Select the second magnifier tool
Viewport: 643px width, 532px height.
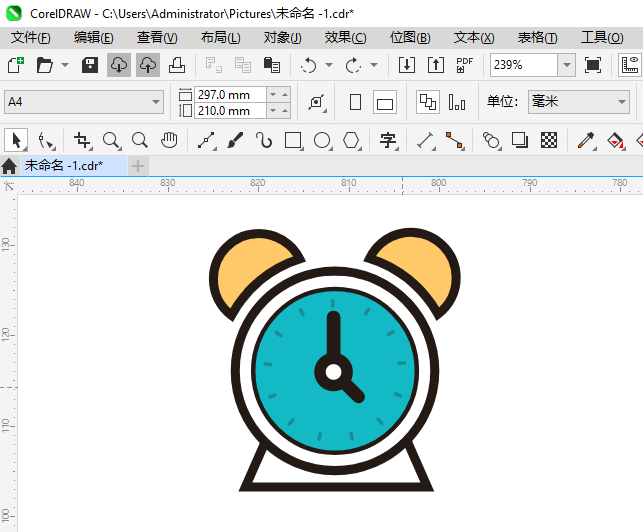(140, 140)
